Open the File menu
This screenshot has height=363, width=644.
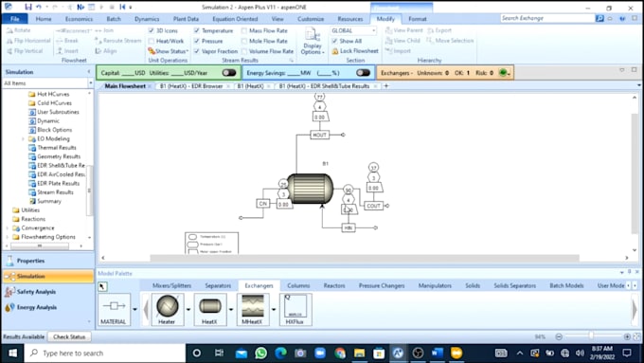click(15, 19)
